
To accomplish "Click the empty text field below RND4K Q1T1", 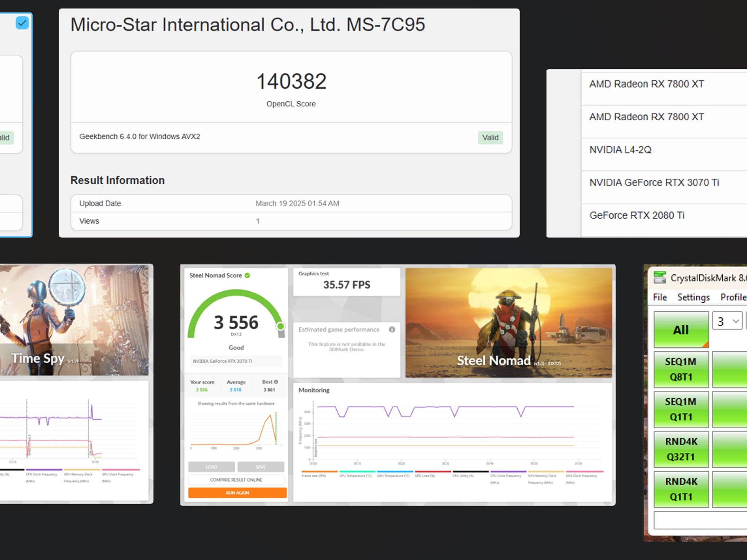I will [700, 520].
